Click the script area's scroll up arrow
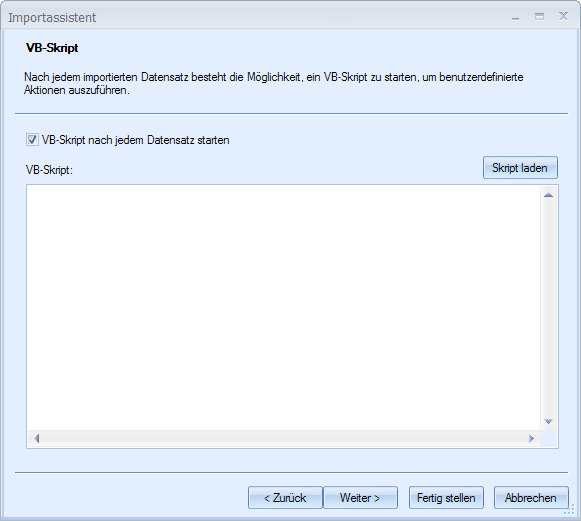This screenshot has width=581, height=521. point(548,195)
